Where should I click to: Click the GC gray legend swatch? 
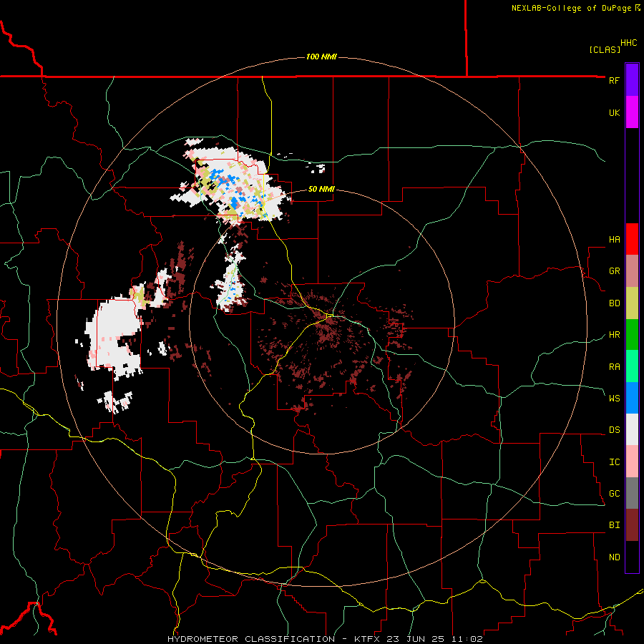(632, 493)
